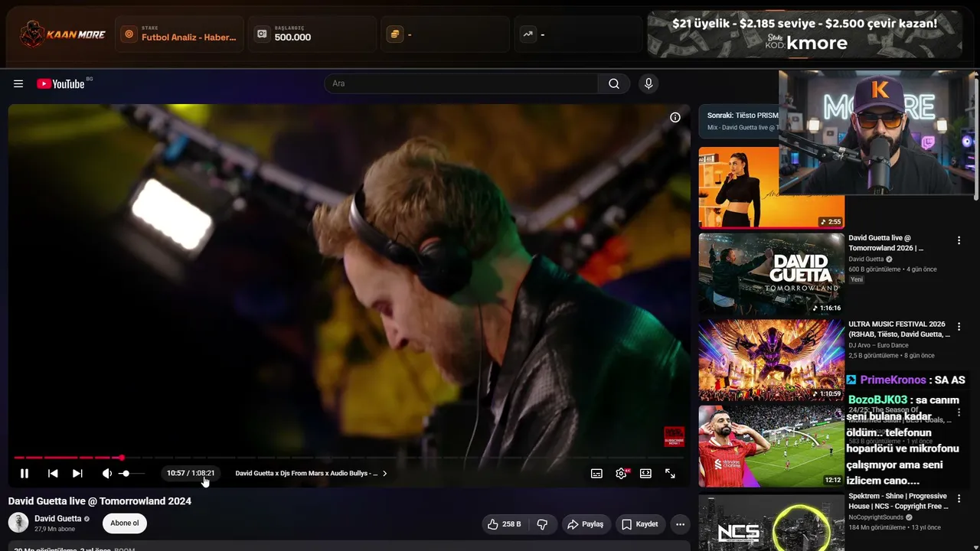
Task: Go to YouTube home via the logo
Action: tap(60, 83)
